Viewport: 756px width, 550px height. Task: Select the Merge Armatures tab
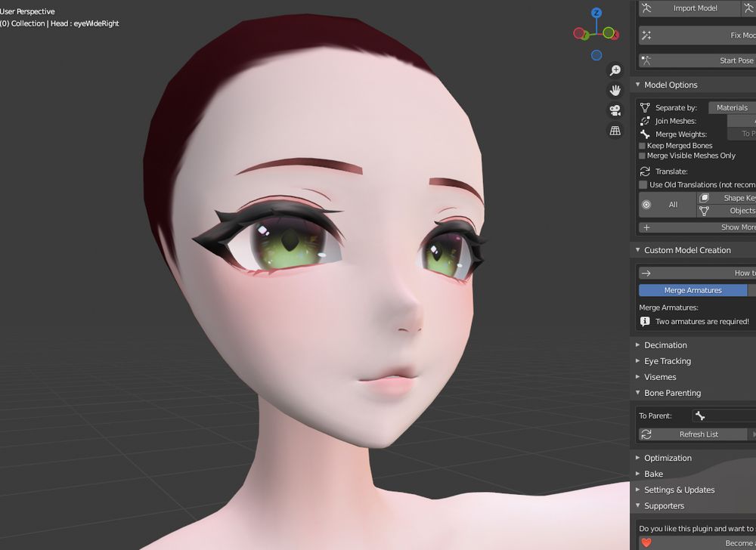pos(692,290)
